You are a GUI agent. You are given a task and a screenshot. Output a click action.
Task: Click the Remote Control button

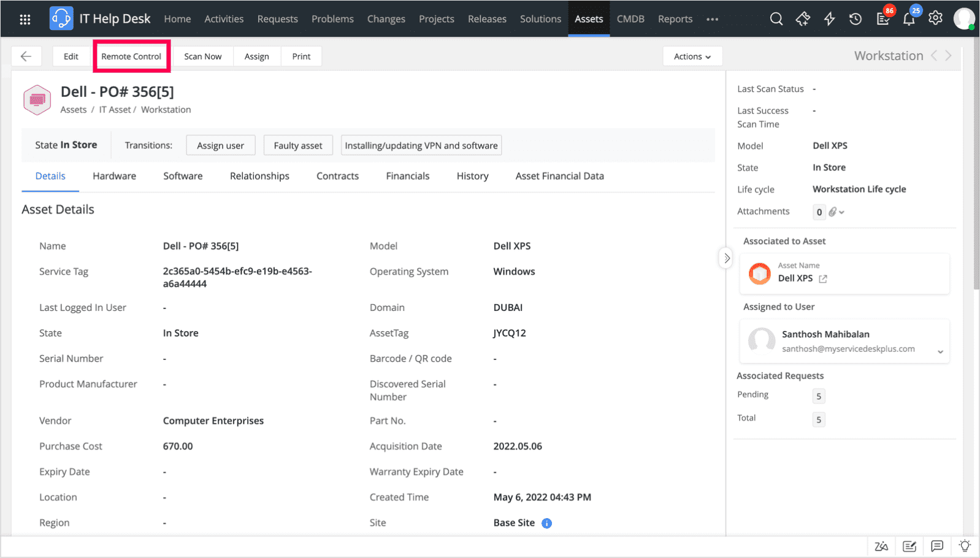pos(131,56)
